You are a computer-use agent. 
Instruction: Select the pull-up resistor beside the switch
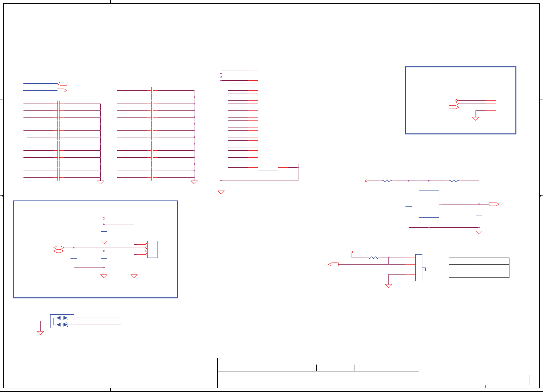pos(374,258)
